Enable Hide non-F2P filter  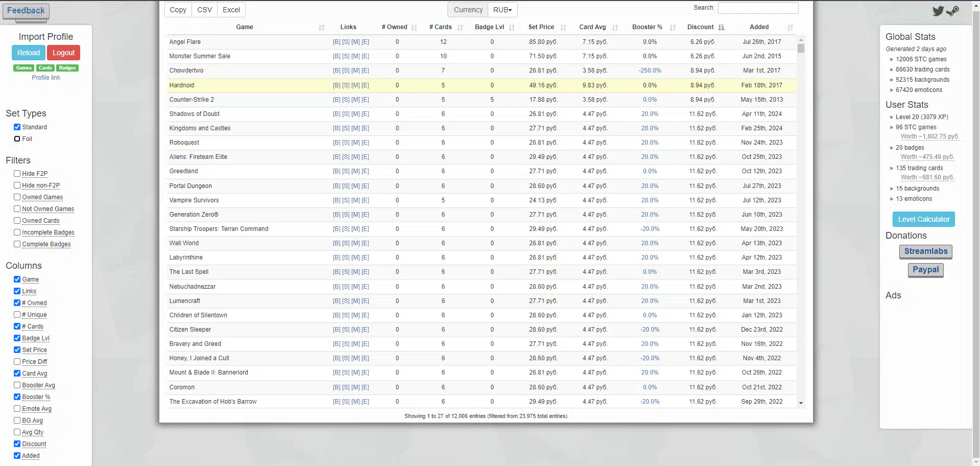[x=17, y=185]
